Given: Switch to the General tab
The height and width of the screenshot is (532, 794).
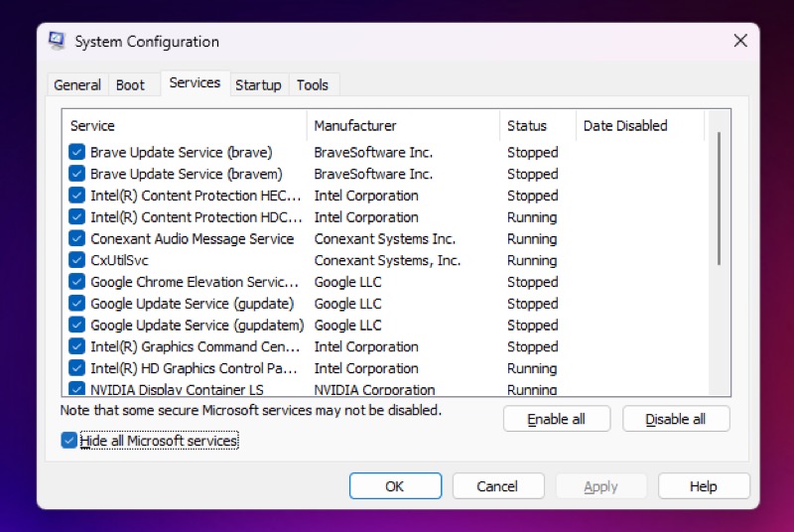Looking at the screenshot, I should pos(77,85).
